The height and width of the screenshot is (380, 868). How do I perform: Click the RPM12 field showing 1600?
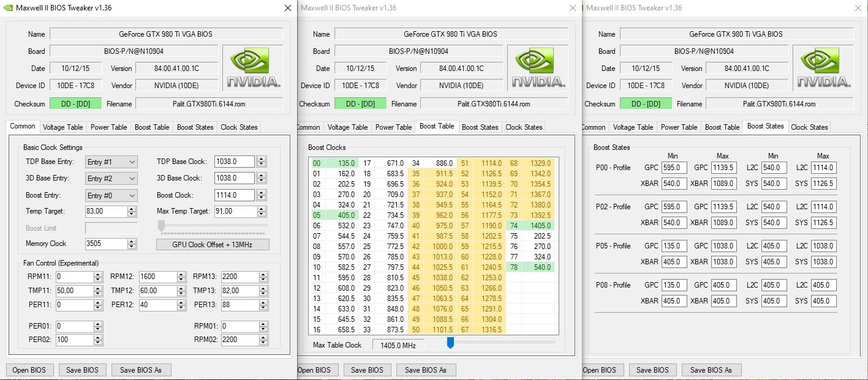(x=157, y=277)
